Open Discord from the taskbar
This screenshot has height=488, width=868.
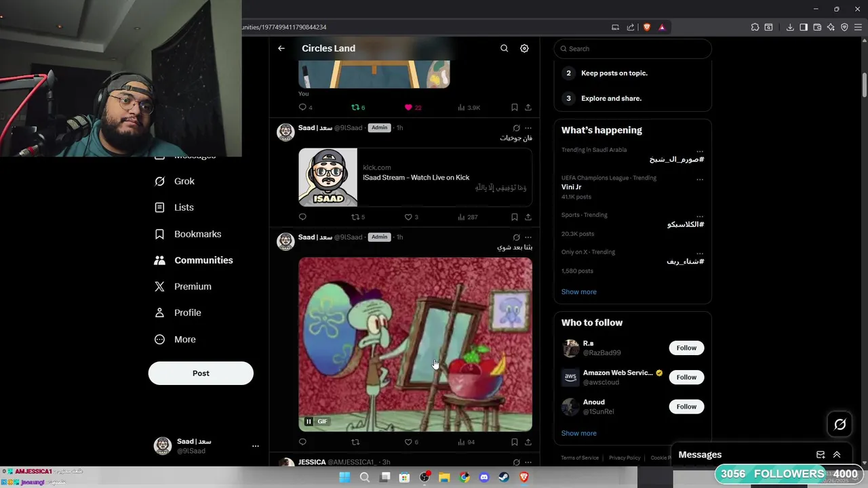(484, 477)
